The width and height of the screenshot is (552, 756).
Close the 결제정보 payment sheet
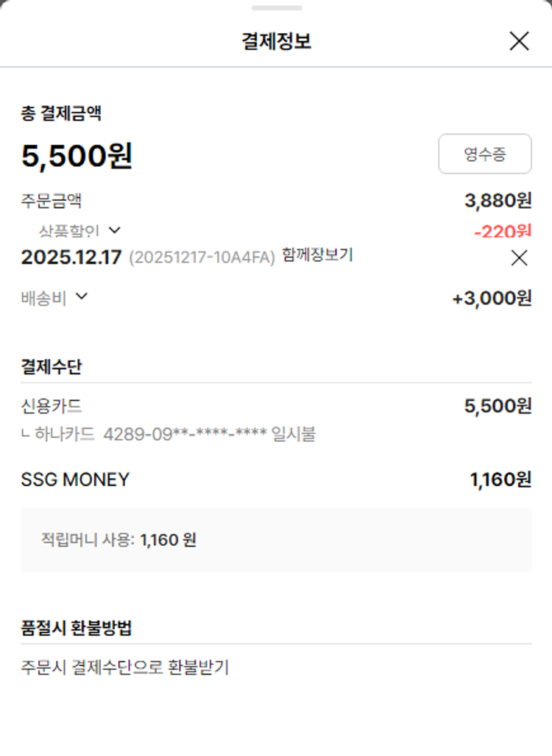519,41
